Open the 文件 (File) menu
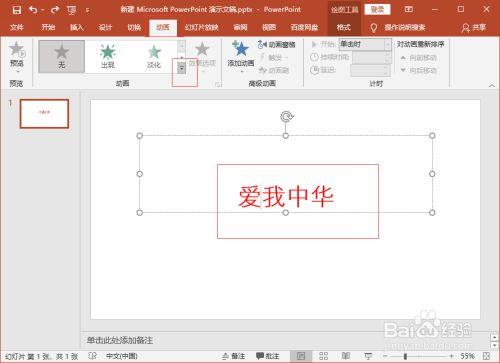Viewport: 500px width, 363px height. click(17, 27)
